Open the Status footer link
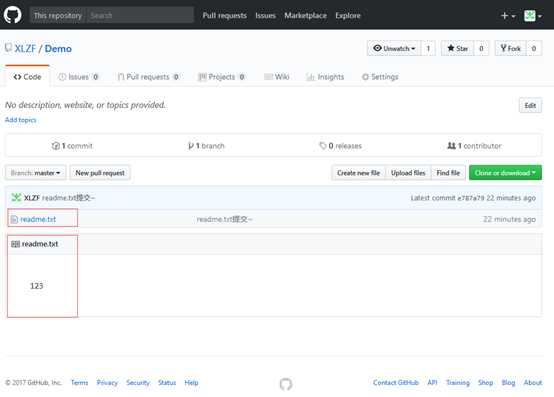Screen dimensions: 554x397 pos(167,383)
